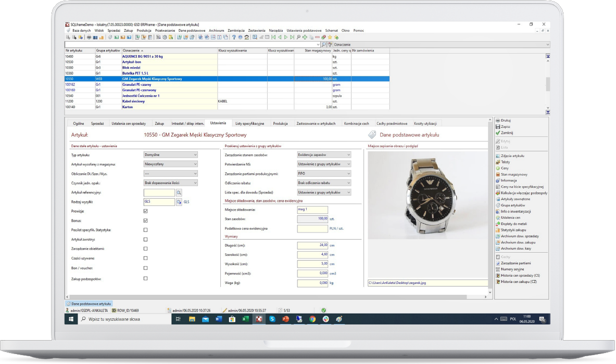This screenshot has width=616, height=364.
Task: Click the yellow star icon in the toolbar
Action: [330, 37]
